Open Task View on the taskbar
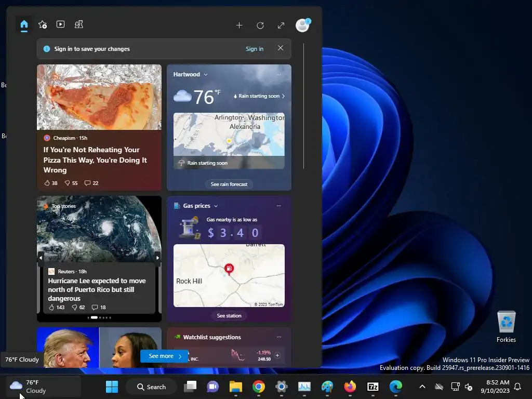 (x=190, y=387)
